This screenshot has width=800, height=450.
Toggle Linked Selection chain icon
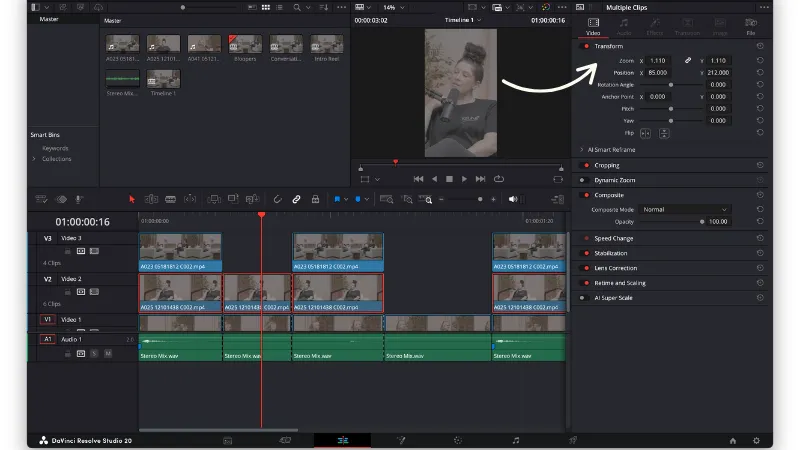click(296, 199)
